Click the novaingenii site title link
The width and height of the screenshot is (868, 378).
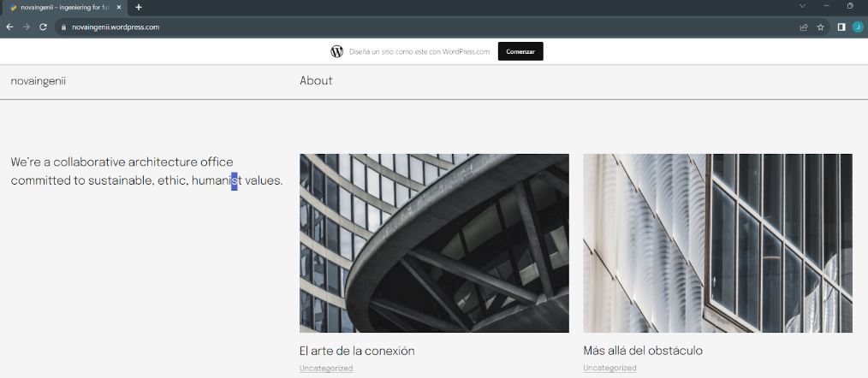39,81
